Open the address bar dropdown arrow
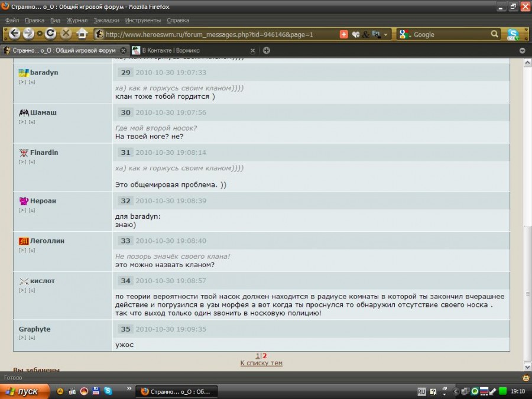 [x=386, y=35]
